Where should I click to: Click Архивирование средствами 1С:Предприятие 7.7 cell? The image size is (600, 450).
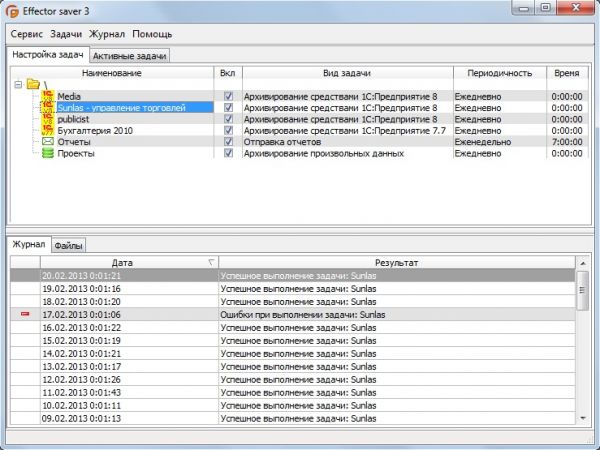tap(345, 130)
